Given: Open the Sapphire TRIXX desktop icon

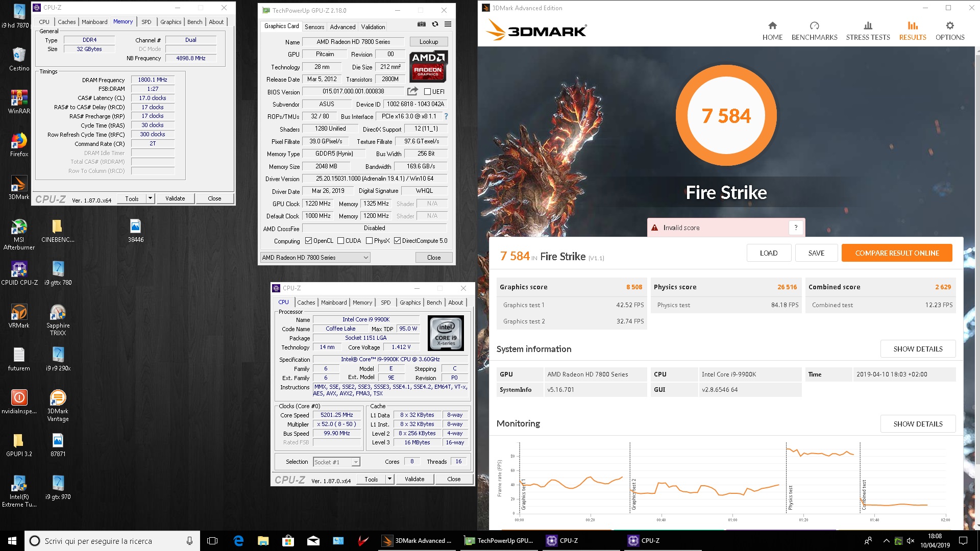Looking at the screenshot, I should click(58, 320).
